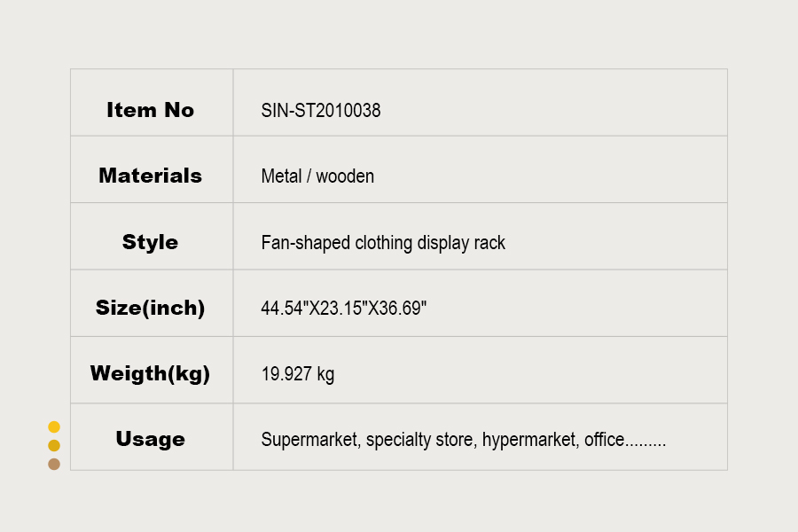Click the word Metal in Materials row
This screenshot has height=532, width=798.
[281, 176]
